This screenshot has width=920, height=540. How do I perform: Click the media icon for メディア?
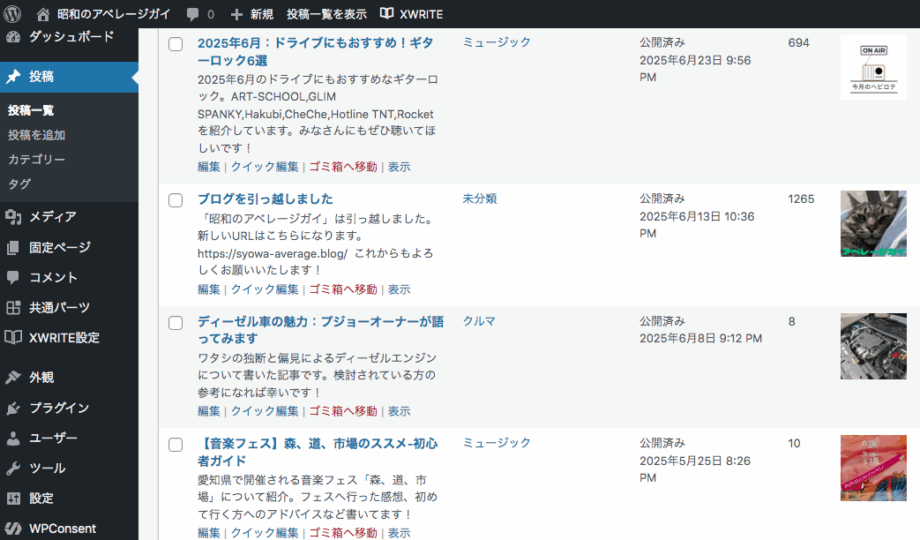(x=13, y=217)
